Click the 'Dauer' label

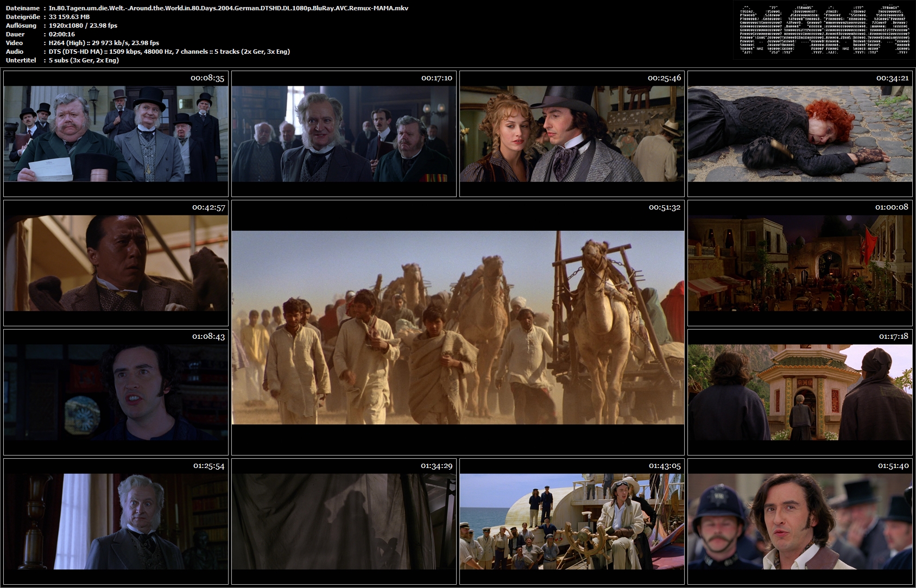[15, 34]
